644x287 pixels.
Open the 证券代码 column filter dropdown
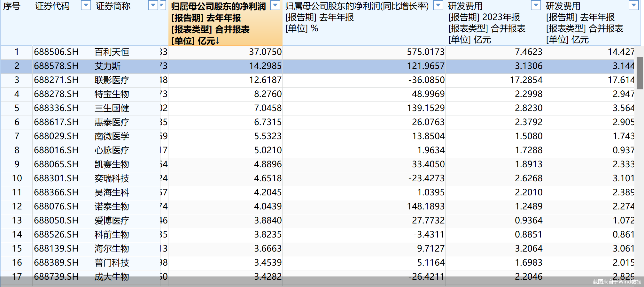tap(86, 5)
